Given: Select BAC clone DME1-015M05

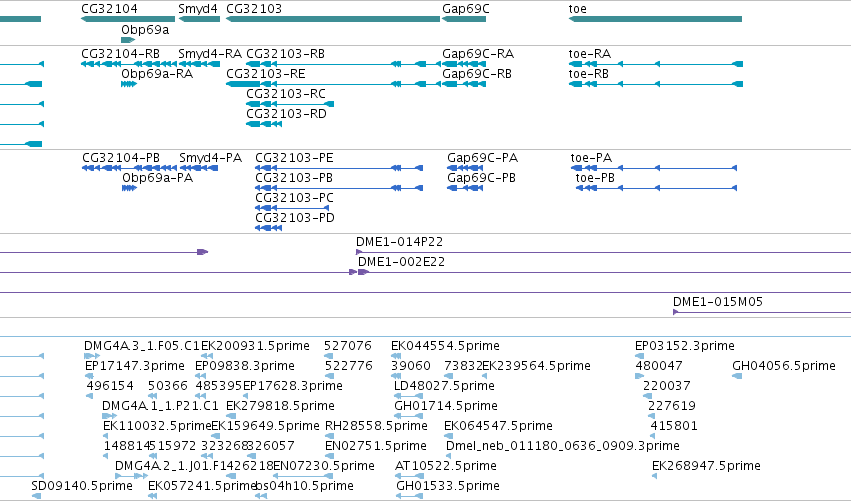Looking at the screenshot, I should 718,302.
